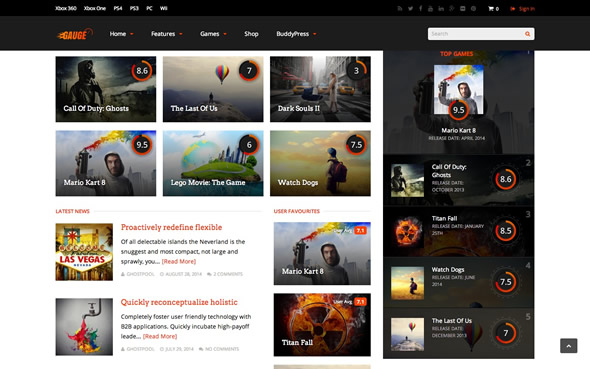This screenshot has width=590, height=369.
Task: Click the 7.5 rating gauge in Top Games list
Action: click(x=505, y=282)
